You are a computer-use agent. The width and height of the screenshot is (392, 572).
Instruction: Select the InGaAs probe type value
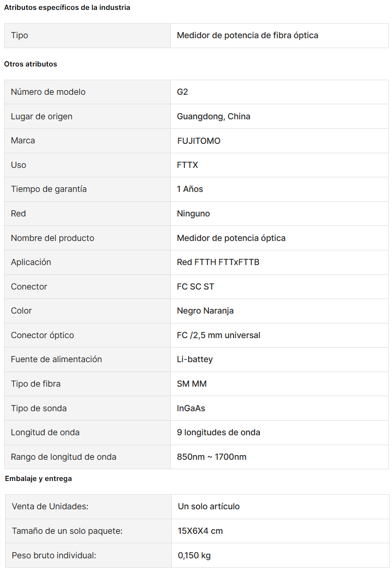point(191,408)
